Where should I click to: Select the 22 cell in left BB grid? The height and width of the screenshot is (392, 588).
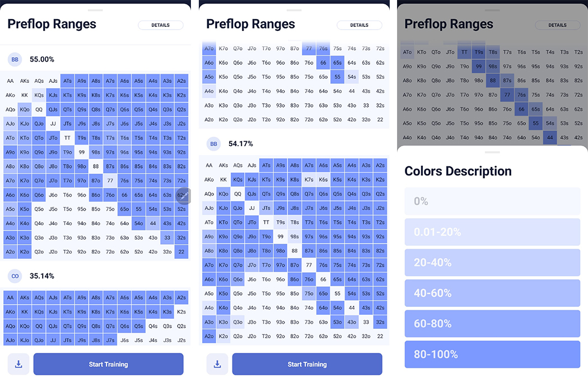point(181,251)
